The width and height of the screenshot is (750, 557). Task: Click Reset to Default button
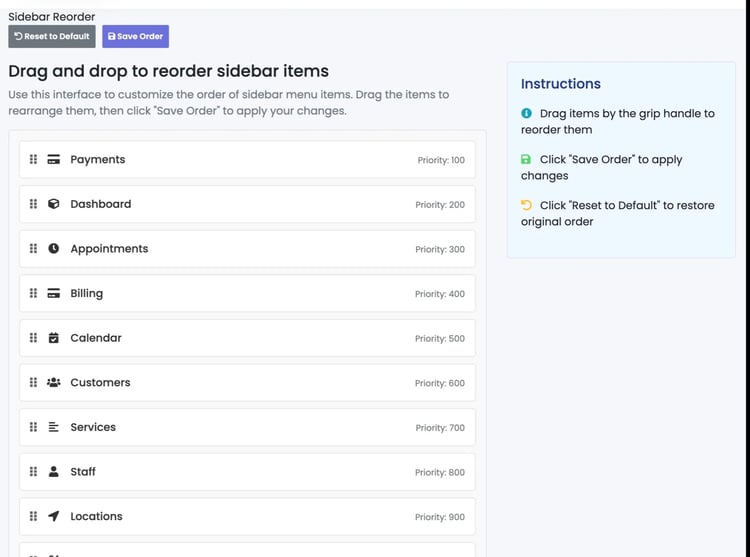[x=52, y=36]
